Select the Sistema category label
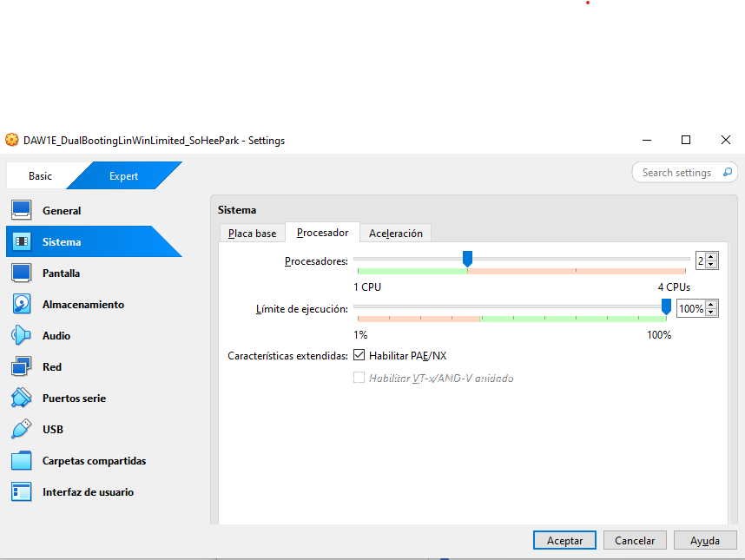This screenshot has width=745, height=560. click(62, 241)
